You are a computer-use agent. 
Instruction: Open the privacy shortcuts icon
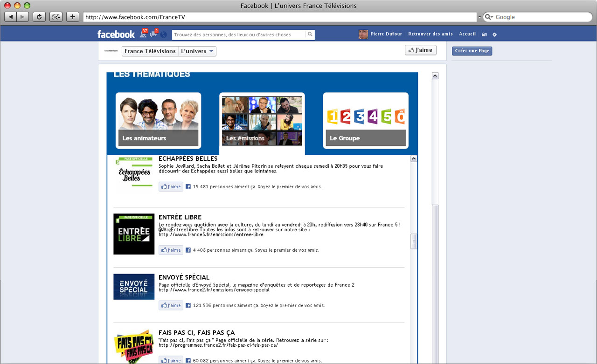[x=485, y=34]
